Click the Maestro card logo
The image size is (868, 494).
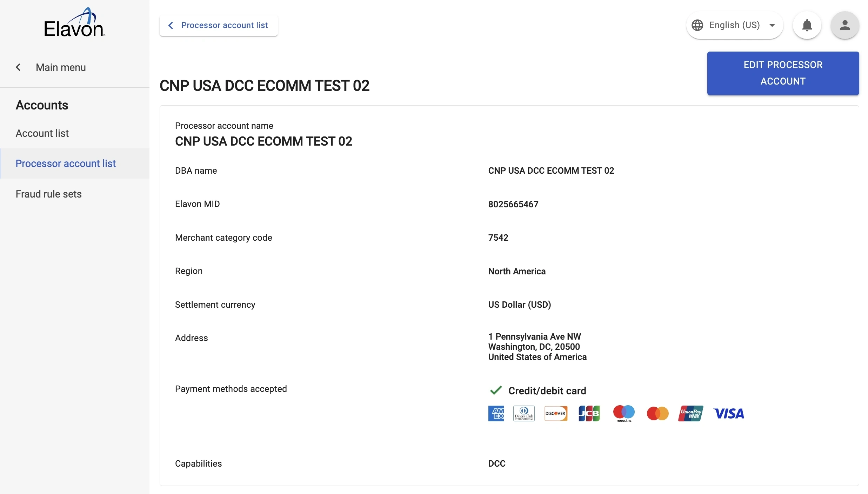(624, 414)
